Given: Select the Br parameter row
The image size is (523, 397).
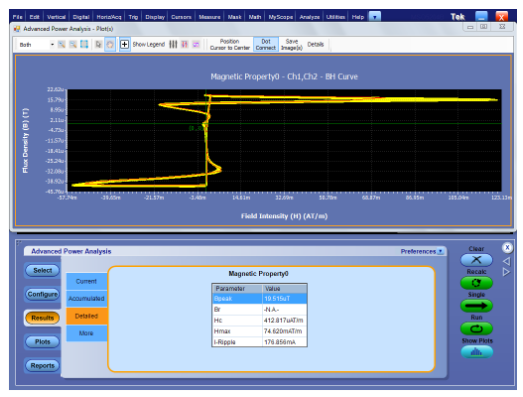Looking at the screenshot, I should (259, 310).
